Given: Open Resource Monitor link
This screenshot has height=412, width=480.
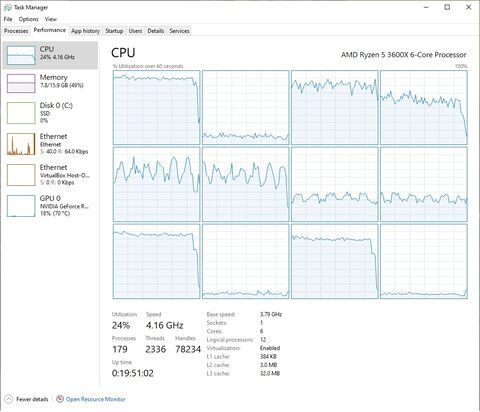Looking at the screenshot, I should point(96,399).
